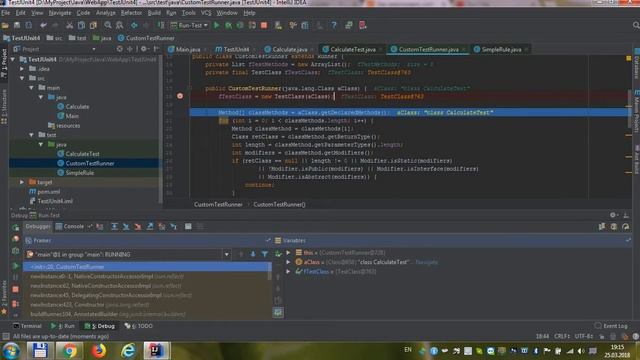This screenshot has width=640, height=360.
Task: Click the red Stop icon in main toolbar
Action: point(264,25)
